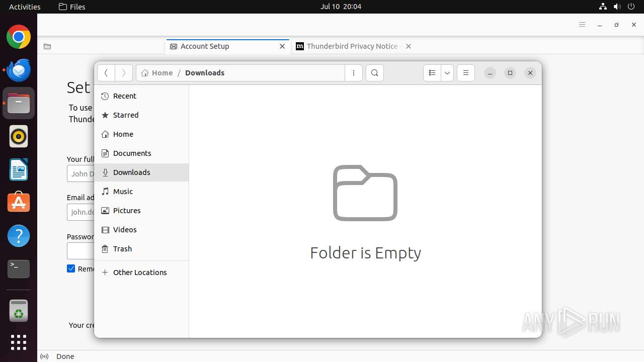Close the Account Setup tab
This screenshot has height=362, width=644.
282,46
